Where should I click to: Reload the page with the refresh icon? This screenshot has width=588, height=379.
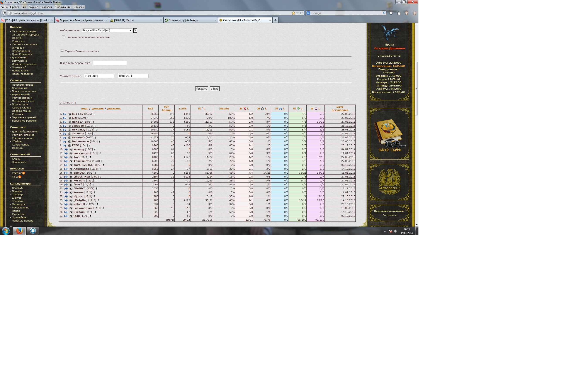[301, 13]
